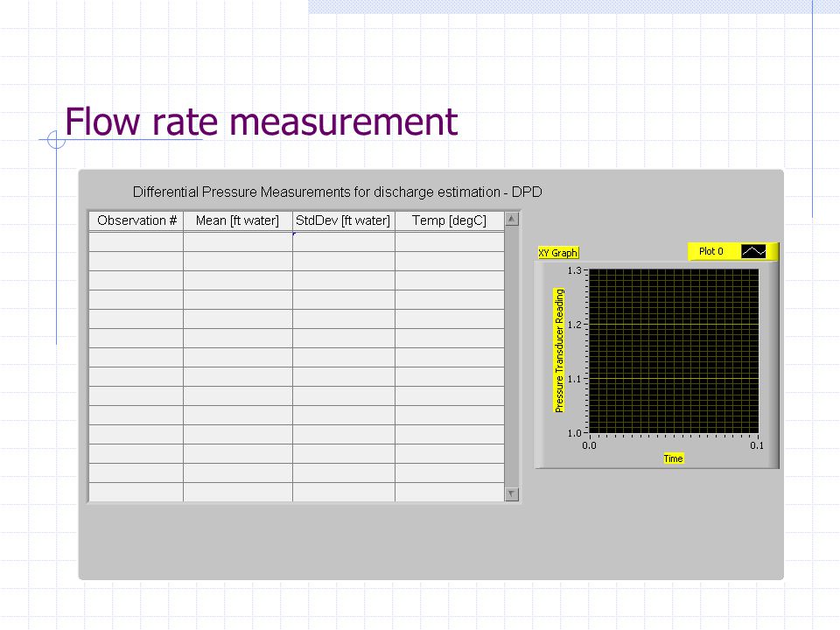Click the first cell under Observation #
The height and width of the screenshot is (630, 840).
click(x=136, y=241)
